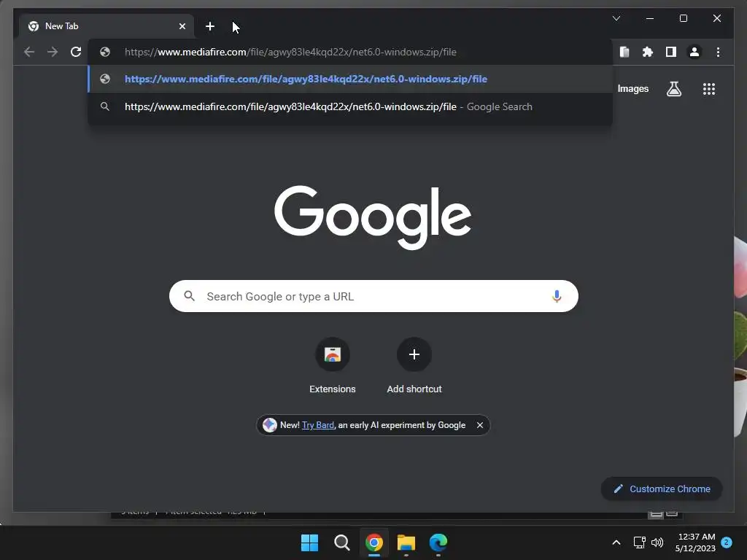Click the browser back arrow

click(x=29, y=52)
